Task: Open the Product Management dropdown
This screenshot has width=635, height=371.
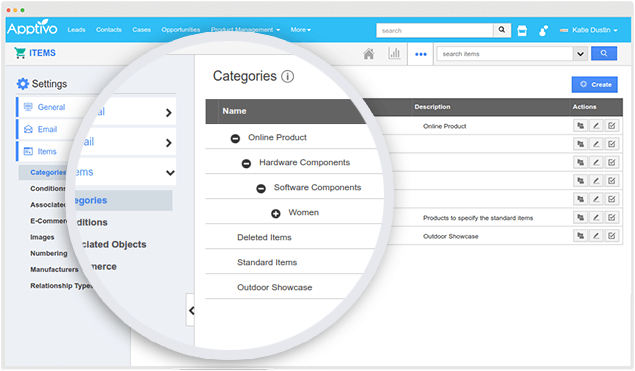Action: point(245,30)
